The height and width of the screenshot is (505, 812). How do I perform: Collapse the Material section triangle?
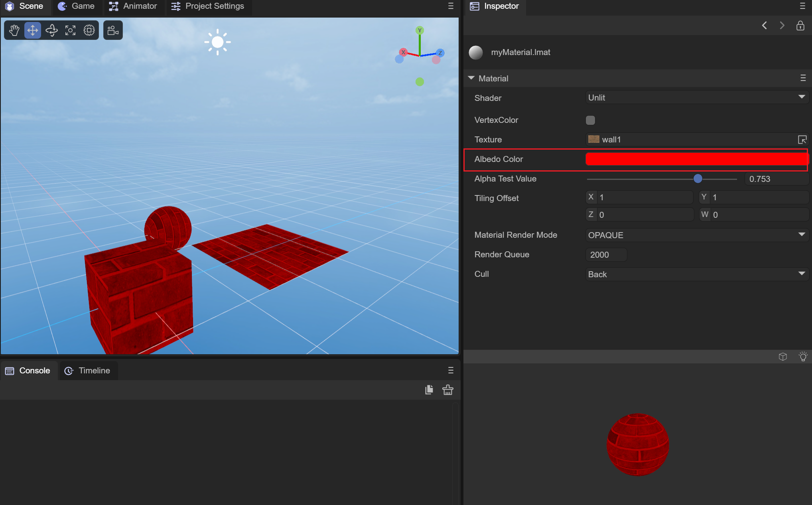coord(471,78)
